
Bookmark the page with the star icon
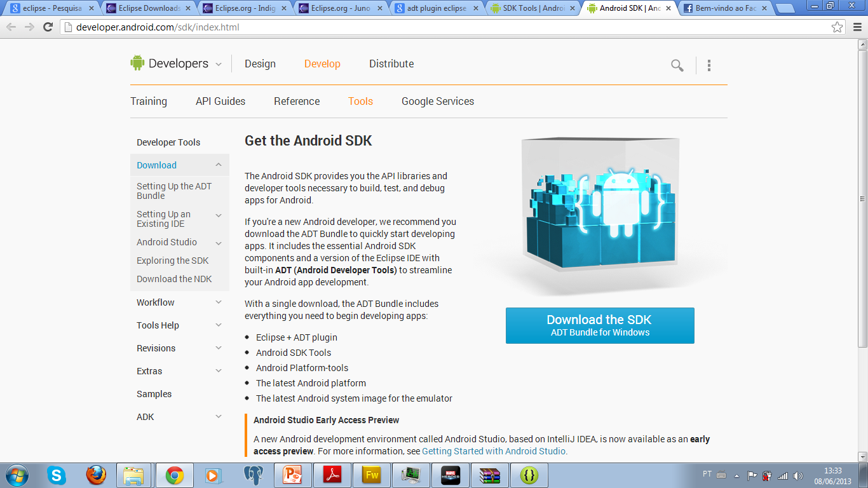coord(837,27)
